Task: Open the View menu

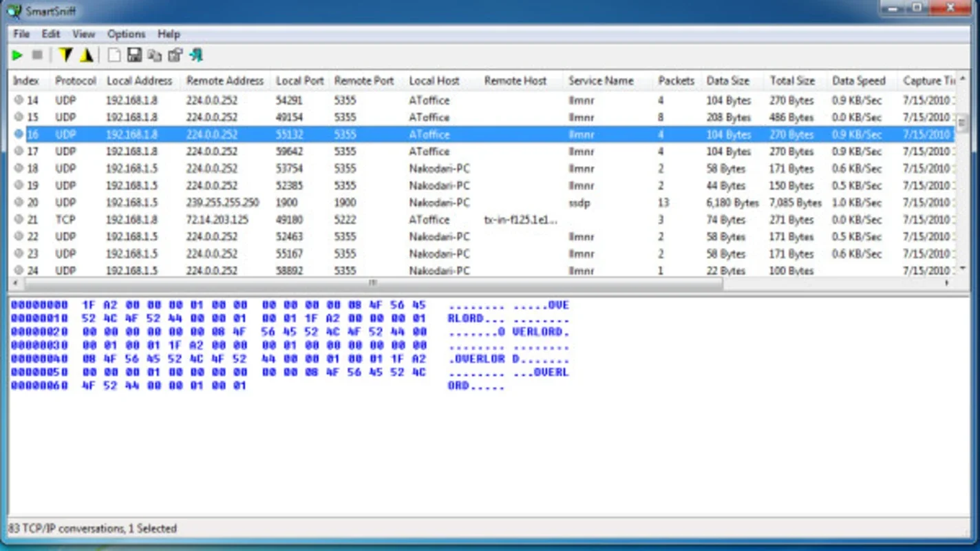Action: pyautogui.click(x=84, y=34)
